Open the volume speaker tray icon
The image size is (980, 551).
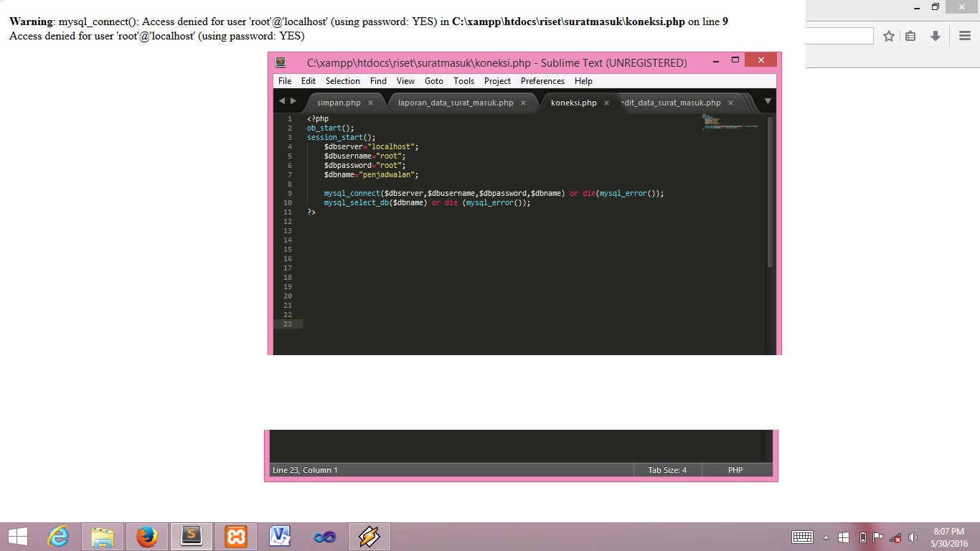[x=913, y=537]
